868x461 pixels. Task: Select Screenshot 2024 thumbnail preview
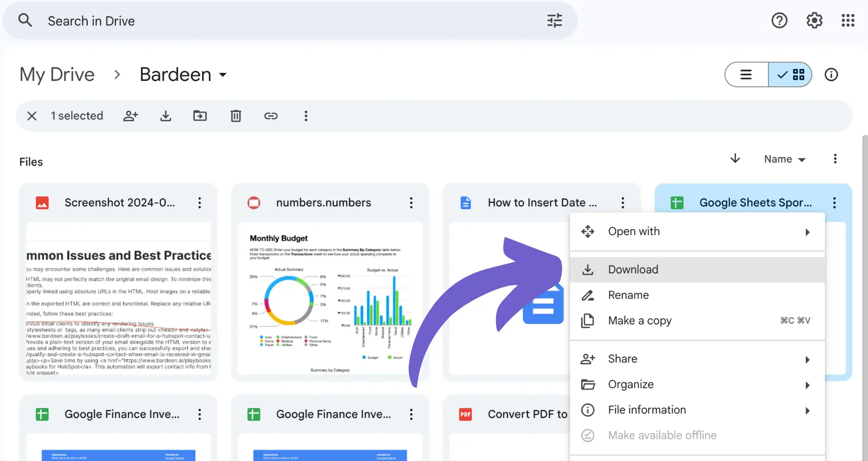pyautogui.click(x=118, y=298)
